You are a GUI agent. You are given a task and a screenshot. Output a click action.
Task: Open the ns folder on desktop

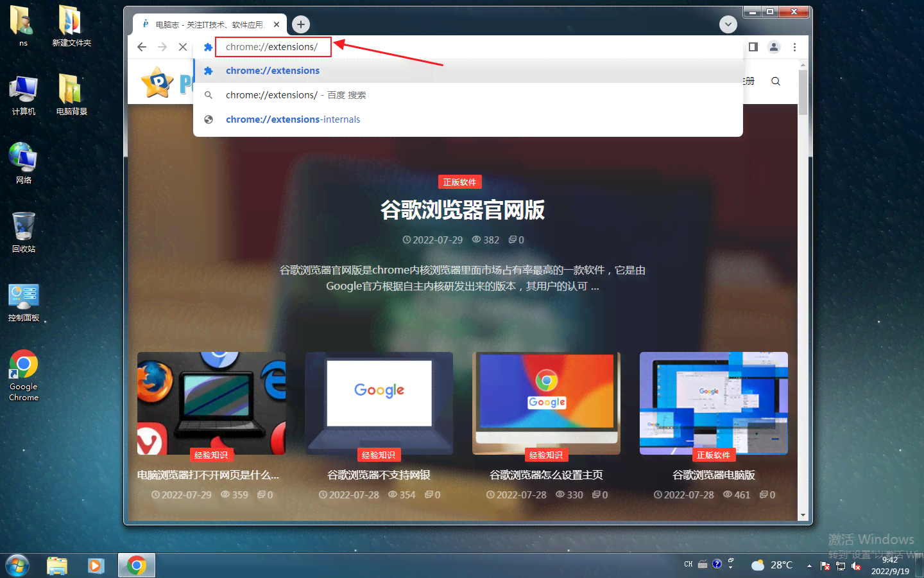coord(23,26)
